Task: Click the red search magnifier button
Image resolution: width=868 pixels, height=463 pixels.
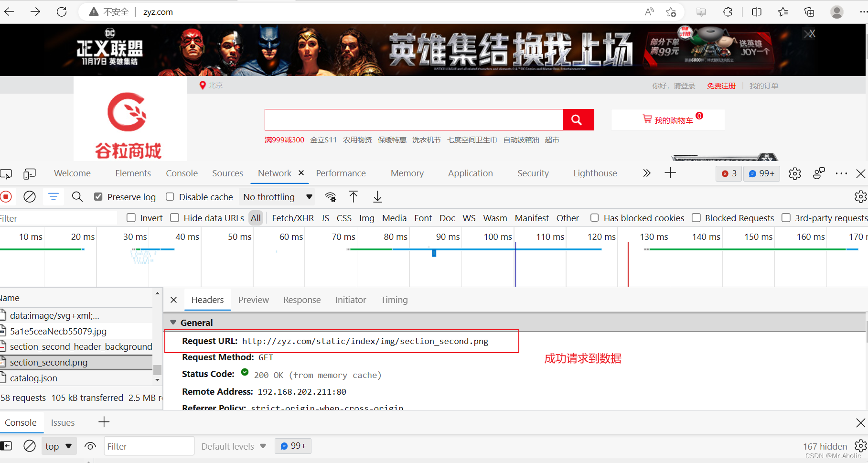Action: point(578,119)
